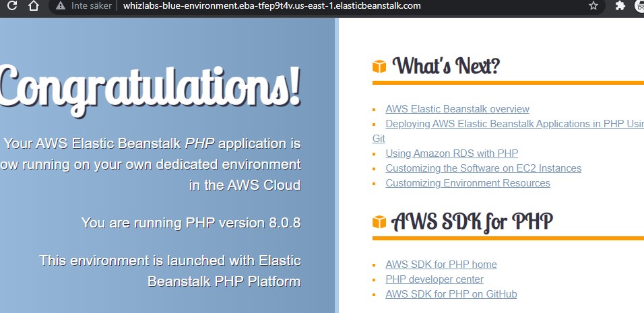Click 'Git' link continuation text
Image resolution: width=644 pixels, height=313 pixels.
[x=379, y=139]
